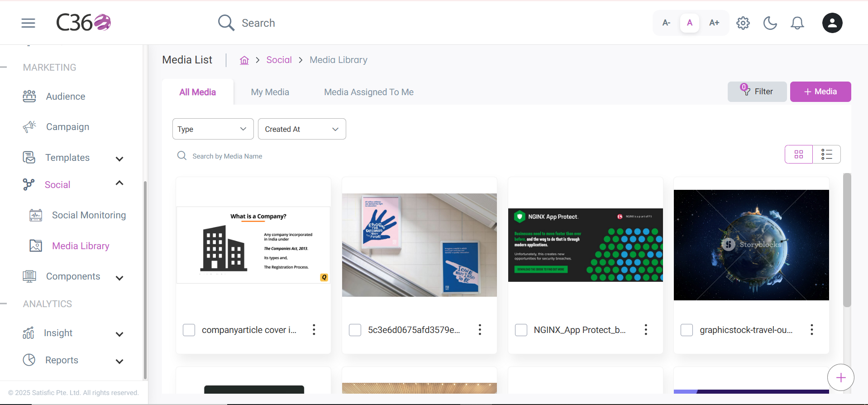Click the + Media button
The width and height of the screenshot is (868, 405).
pyautogui.click(x=820, y=92)
